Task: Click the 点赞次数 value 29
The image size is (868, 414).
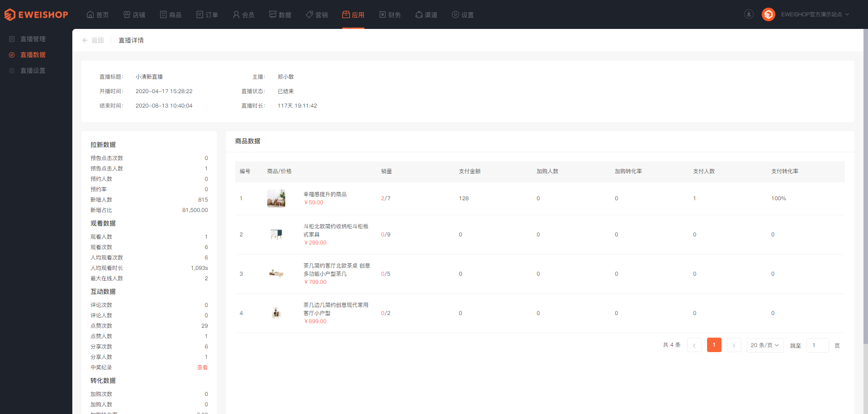Action: tap(205, 326)
